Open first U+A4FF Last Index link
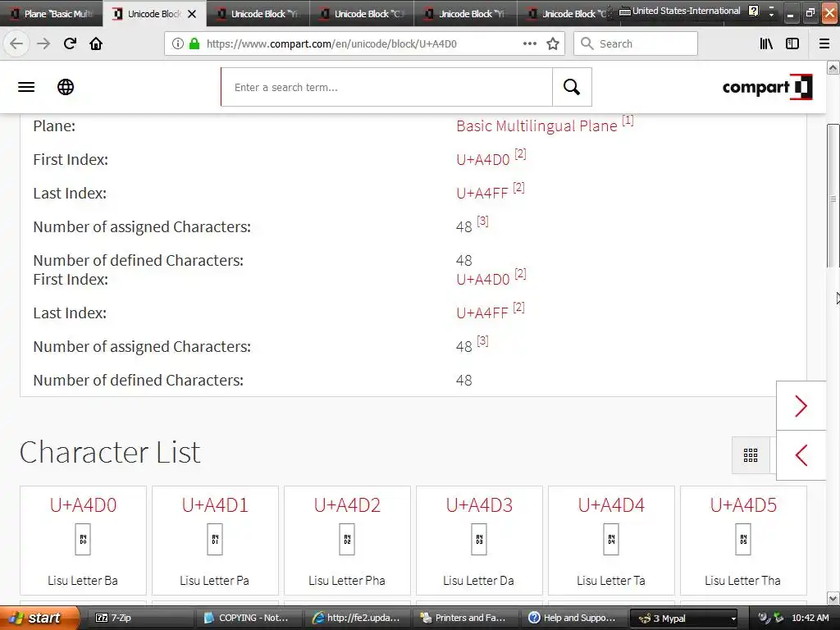This screenshot has height=630, width=840. (482, 194)
